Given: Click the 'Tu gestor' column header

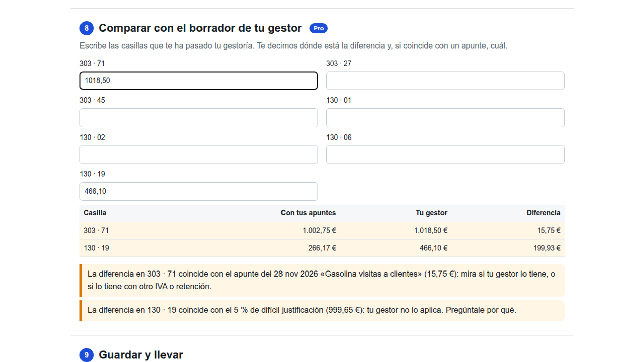Looking at the screenshot, I should point(431,213).
